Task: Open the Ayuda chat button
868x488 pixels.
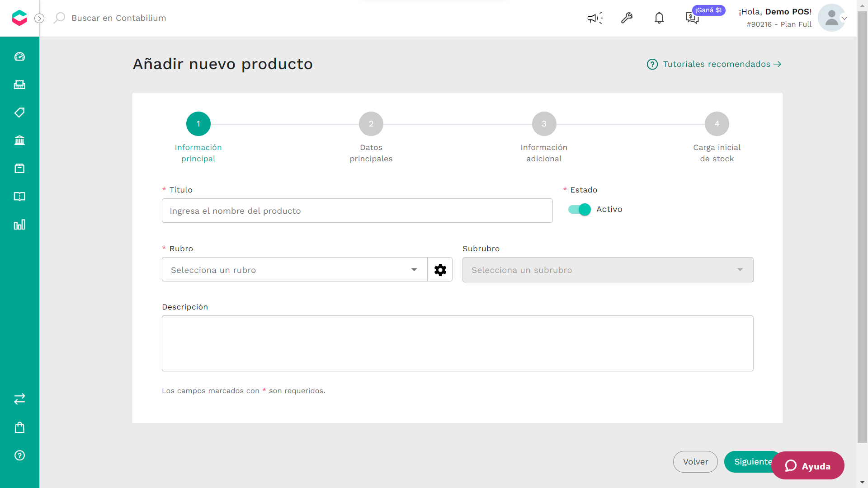Action: point(808,466)
